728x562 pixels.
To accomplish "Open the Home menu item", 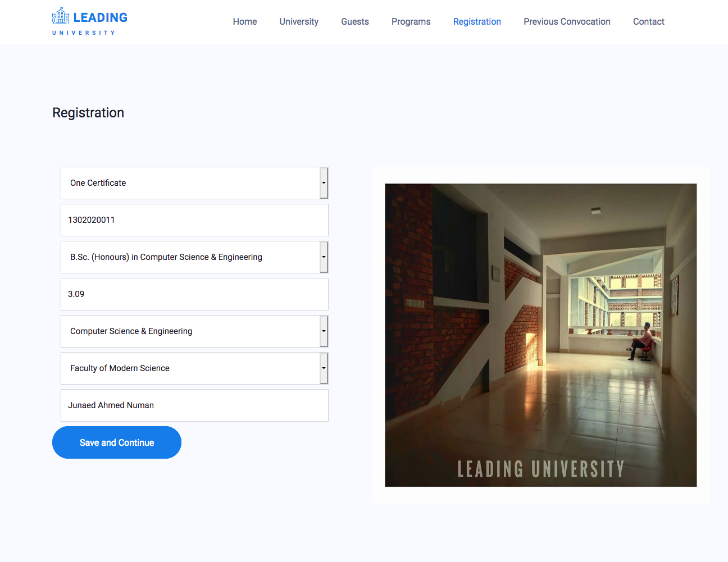I will click(x=245, y=21).
